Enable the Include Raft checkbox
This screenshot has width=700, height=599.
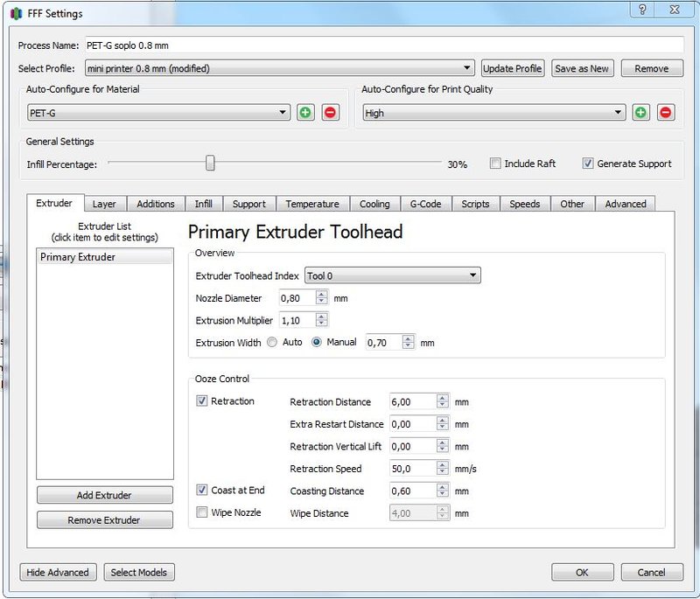click(495, 164)
